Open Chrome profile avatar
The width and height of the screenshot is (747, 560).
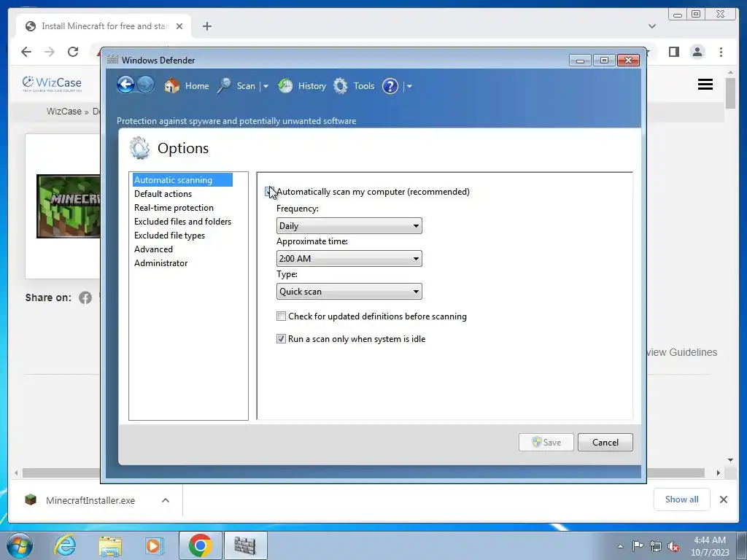[697, 52]
